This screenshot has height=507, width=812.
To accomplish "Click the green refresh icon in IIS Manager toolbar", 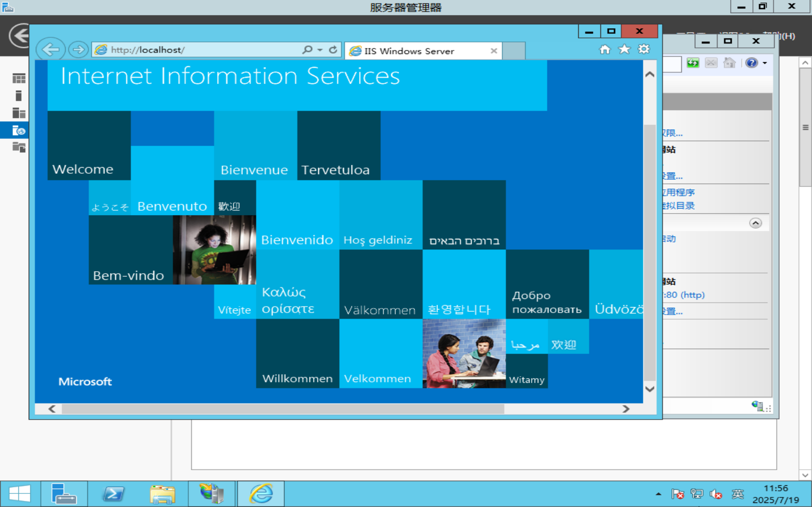I will pos(693,63).
